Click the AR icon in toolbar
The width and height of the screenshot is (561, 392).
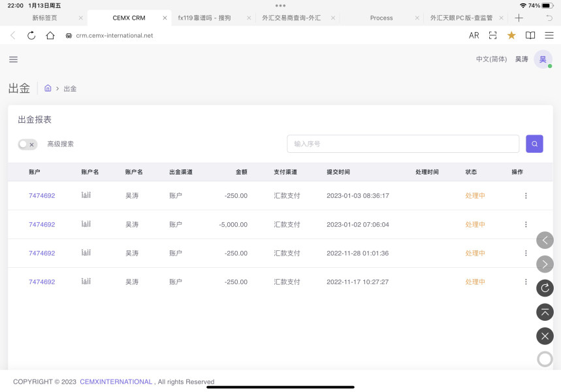tap(473, 35)
